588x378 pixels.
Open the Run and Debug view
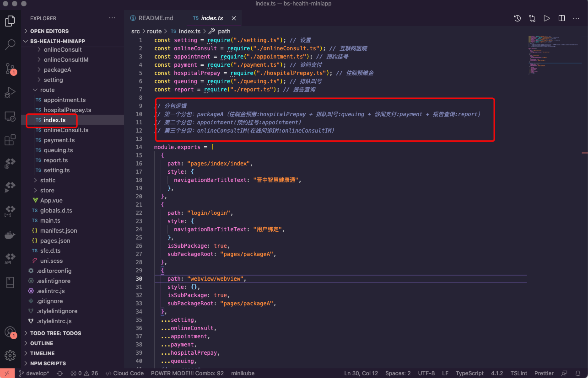pyautogui.click(x=10, y=93)
